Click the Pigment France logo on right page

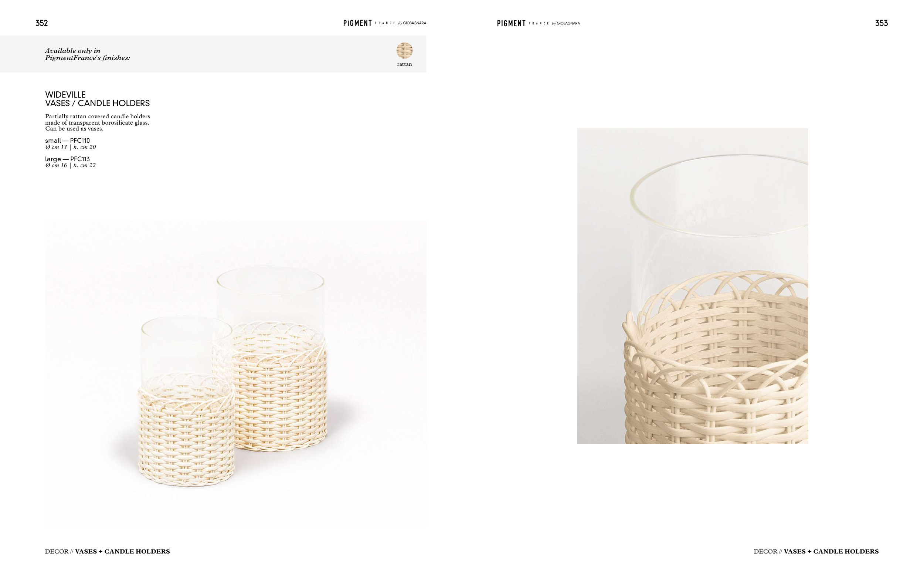[x=538, y=23]
